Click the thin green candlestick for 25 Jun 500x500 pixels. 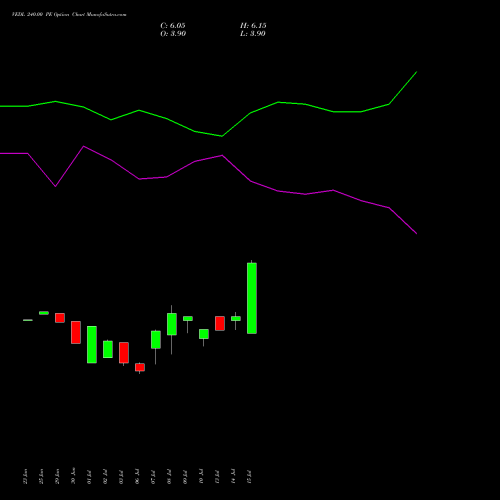(x=44, y=313)
